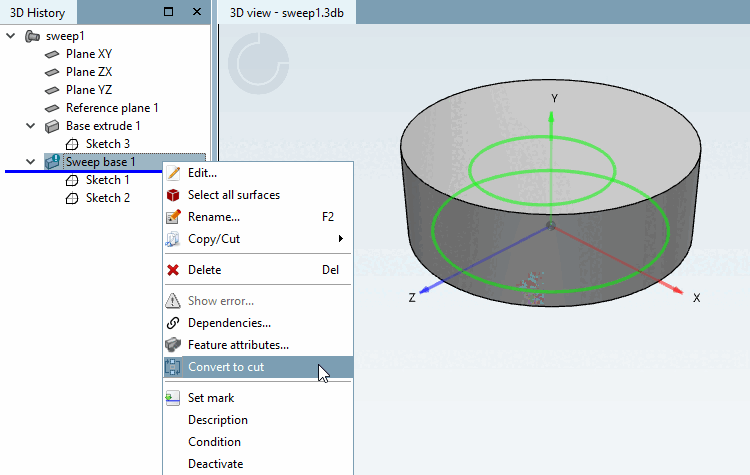The height and width of the screenshot is (475, 750).
Task: Collapse the Sweep base 1 node
Action: point(31,162)
